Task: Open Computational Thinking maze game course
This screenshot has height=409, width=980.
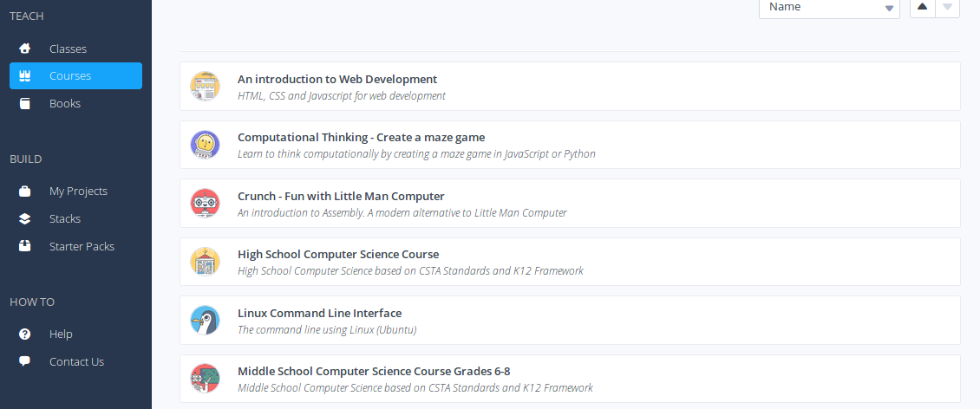Action: click(x=570, y=144)
